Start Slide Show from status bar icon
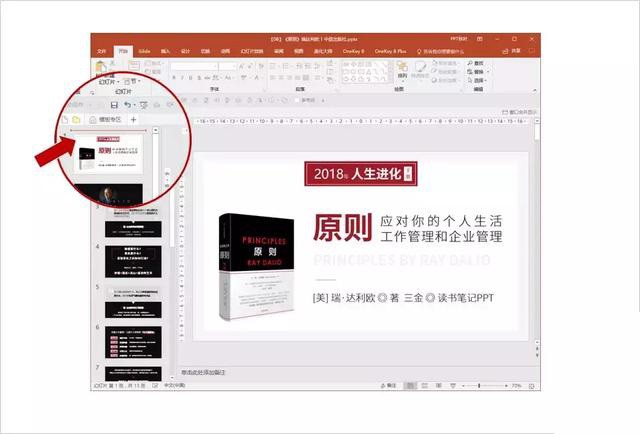The image size is (640, 434). click(x=453, y=385)
